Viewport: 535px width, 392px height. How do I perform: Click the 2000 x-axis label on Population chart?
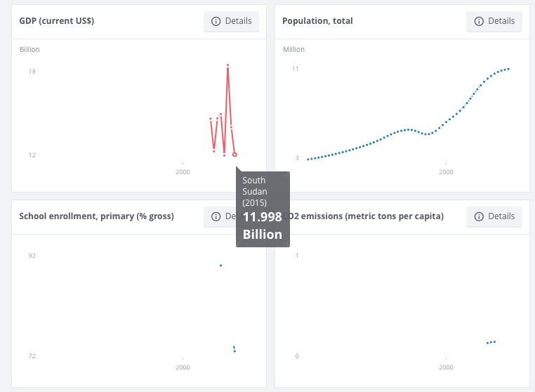tap(445, 171)
